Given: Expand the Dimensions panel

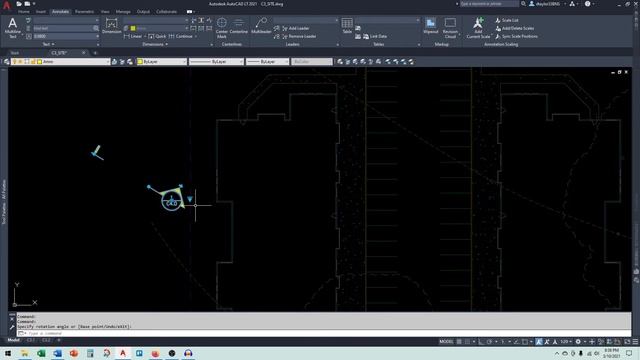Looking at the screenshot, I should pos(155,44).
